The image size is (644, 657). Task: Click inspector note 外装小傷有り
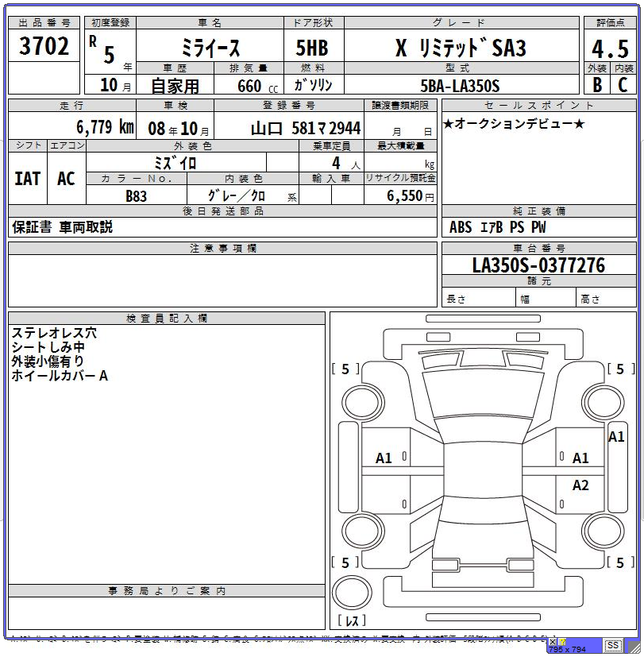48,361
